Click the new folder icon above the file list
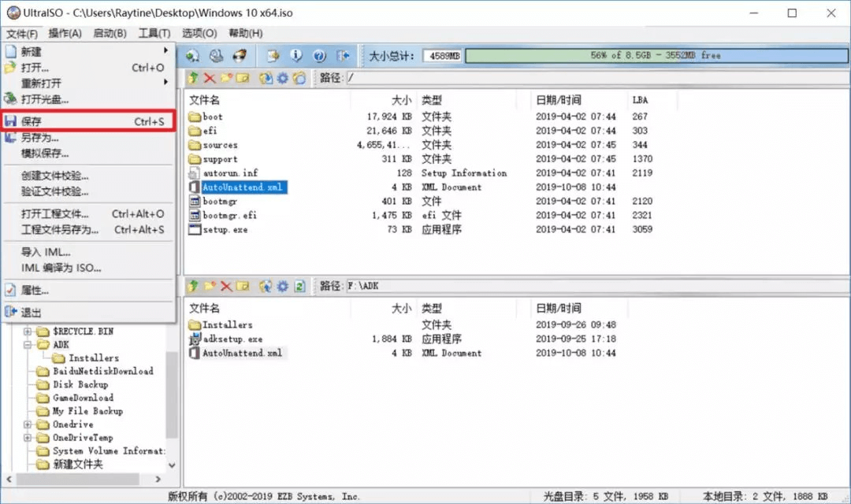Viewport: 851px width, 504px height. click(x=225, y=78)
